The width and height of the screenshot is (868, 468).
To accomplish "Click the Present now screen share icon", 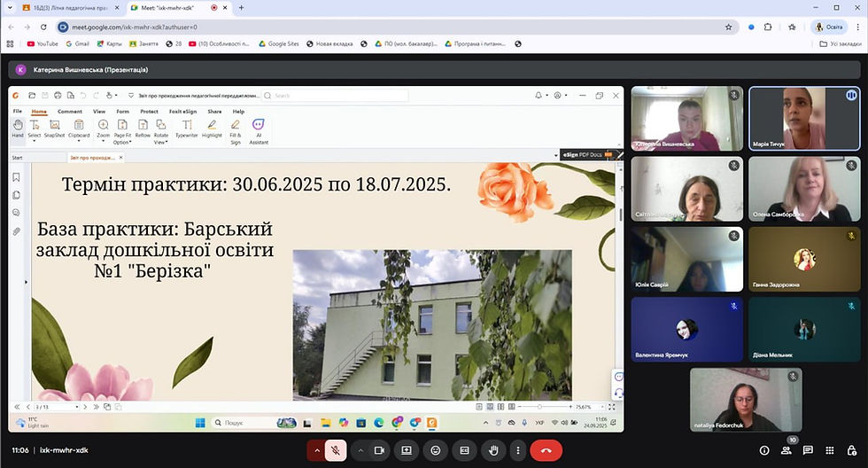I will tap(407, 450).
